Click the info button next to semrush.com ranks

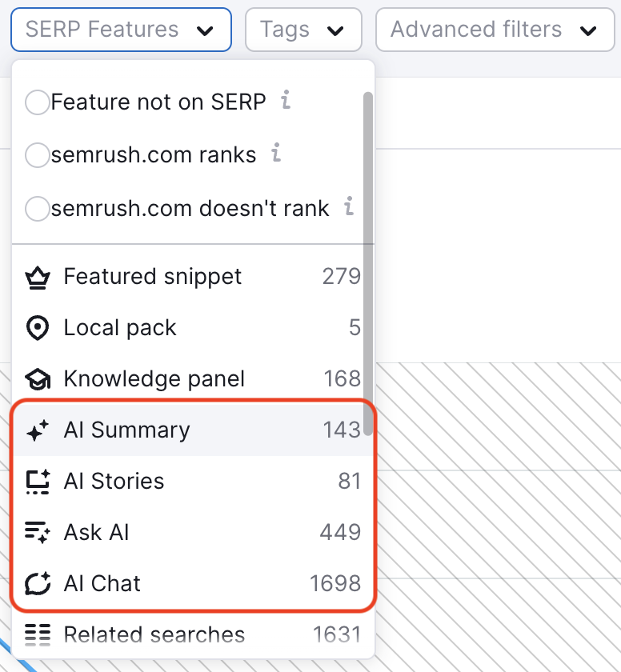[275, 154]
